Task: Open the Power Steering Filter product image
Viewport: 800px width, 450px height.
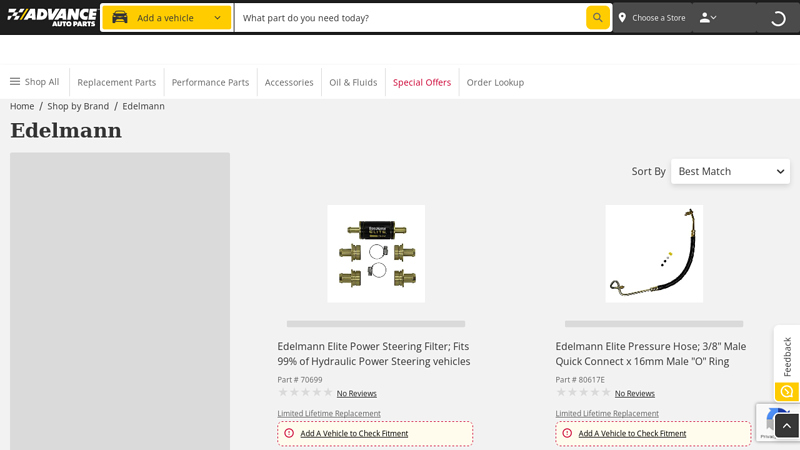Action: point(376,254)
